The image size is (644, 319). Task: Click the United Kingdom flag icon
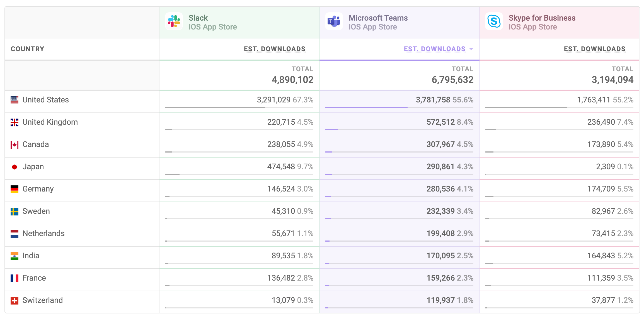point(14,122)
